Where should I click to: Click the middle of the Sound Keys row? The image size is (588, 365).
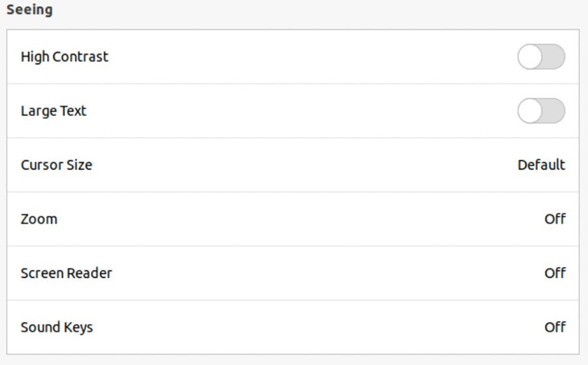tap(293, 327)
